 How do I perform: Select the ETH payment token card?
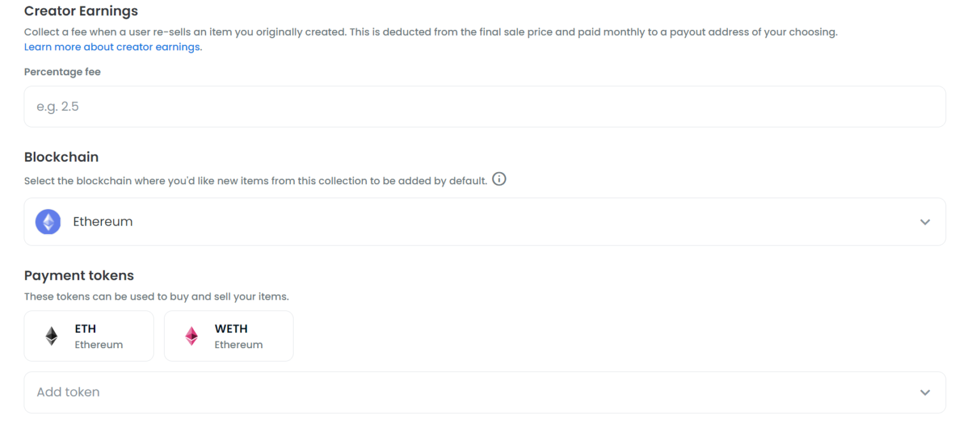(x=89, y=336)
